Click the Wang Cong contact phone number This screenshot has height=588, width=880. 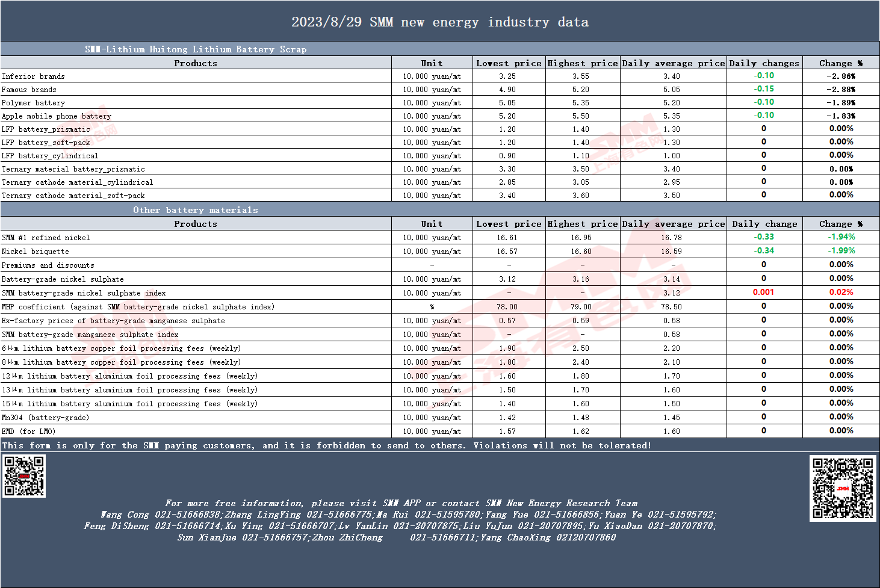click(187, 515)
